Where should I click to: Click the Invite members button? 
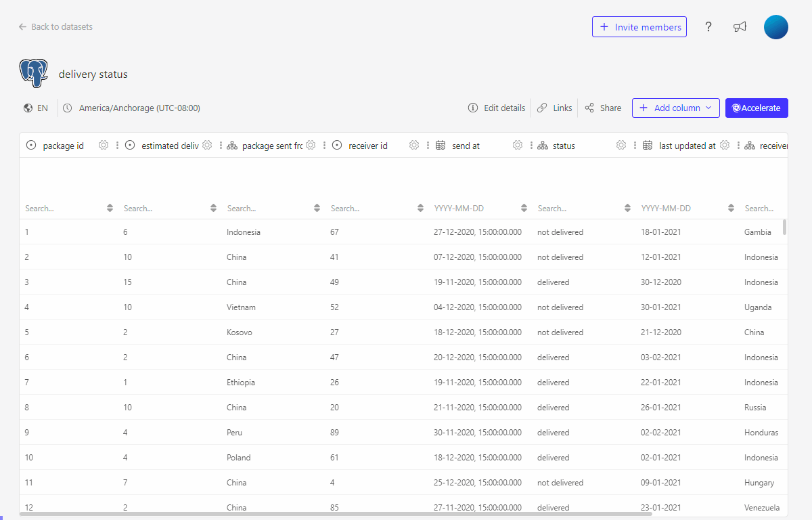[x=639, y=26]
